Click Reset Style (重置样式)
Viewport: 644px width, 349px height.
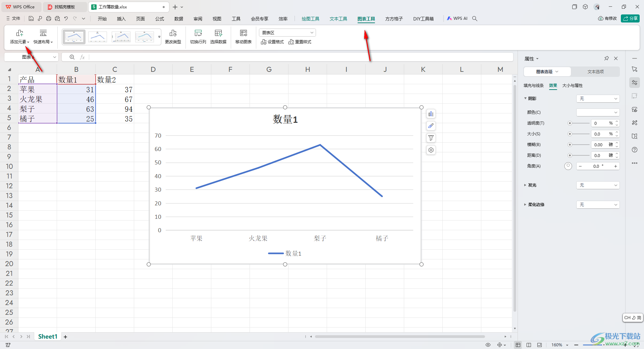(x=300, y=42)
